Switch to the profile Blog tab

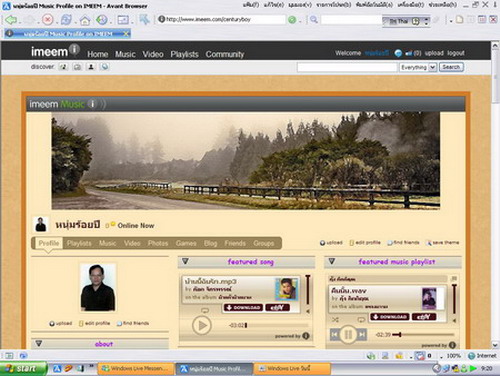pos(210,243)
